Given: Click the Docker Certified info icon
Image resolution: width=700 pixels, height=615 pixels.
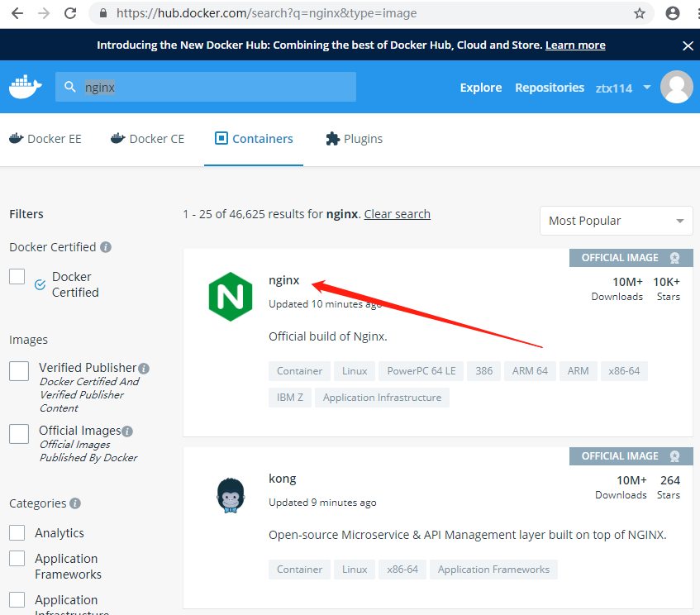Looking at the screenshot, I should (x=106, y=247).
